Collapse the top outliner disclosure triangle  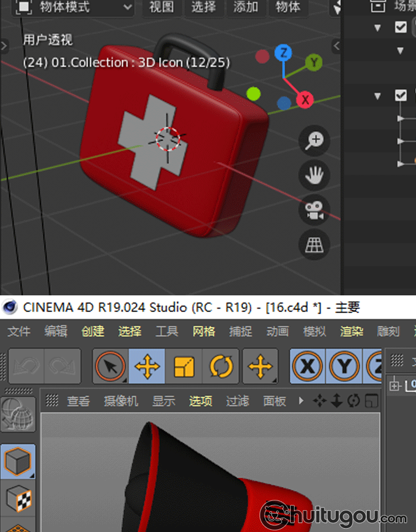[378, 27]
